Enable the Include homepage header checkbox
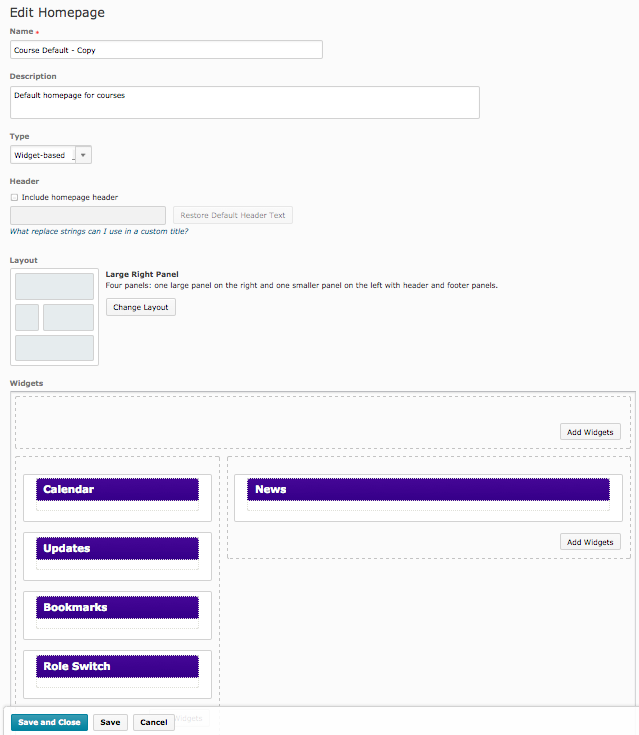 point(14,198)
